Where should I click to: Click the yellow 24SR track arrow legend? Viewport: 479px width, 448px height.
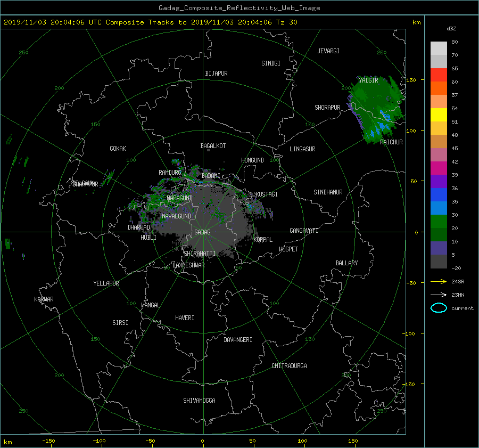click(439, 282)
